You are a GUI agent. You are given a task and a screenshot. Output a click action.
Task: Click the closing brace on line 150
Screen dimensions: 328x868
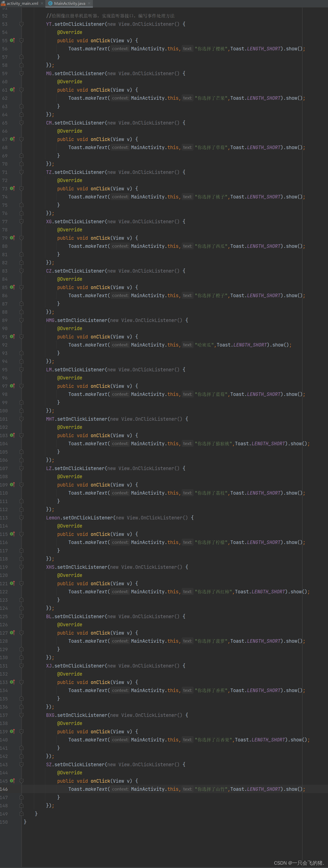(x=25, y=822)
